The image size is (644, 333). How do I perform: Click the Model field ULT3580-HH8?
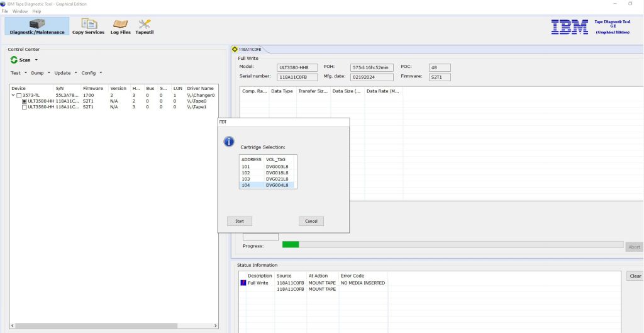click(298, 67)
